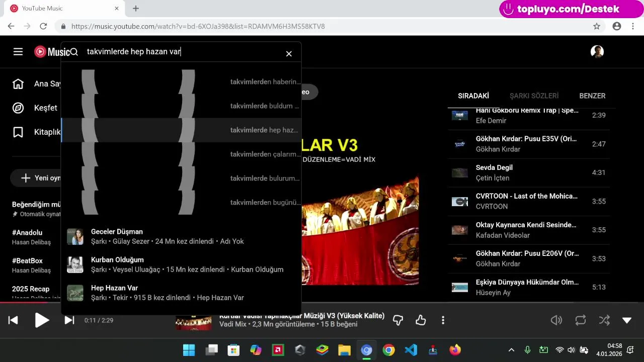Click the search text field
644x362 pixels.
click(x=181, y=52)
